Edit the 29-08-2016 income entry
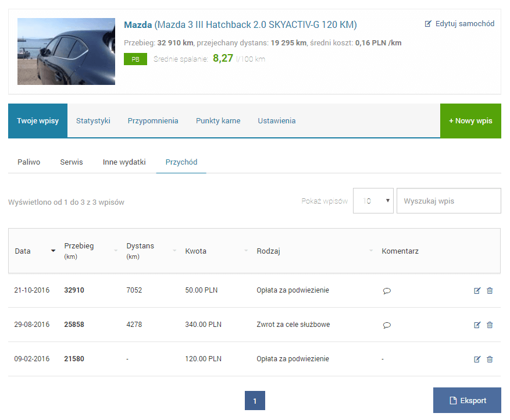Viewport: 510px width, 420px height. 477,325
